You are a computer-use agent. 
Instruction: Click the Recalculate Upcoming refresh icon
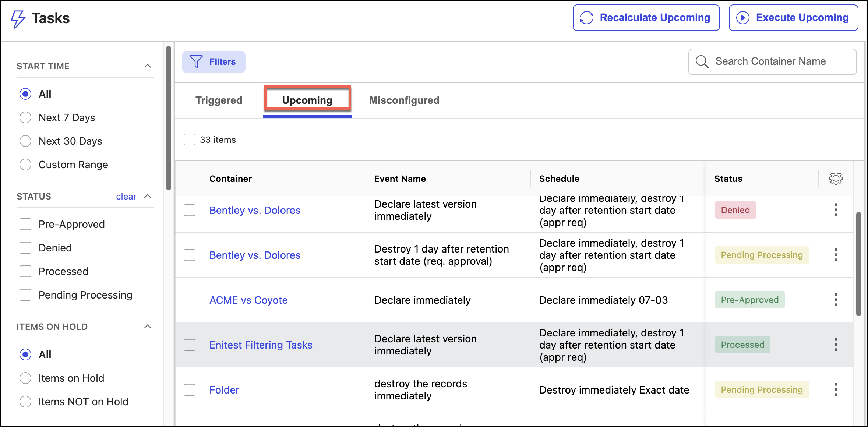point(587,18)
